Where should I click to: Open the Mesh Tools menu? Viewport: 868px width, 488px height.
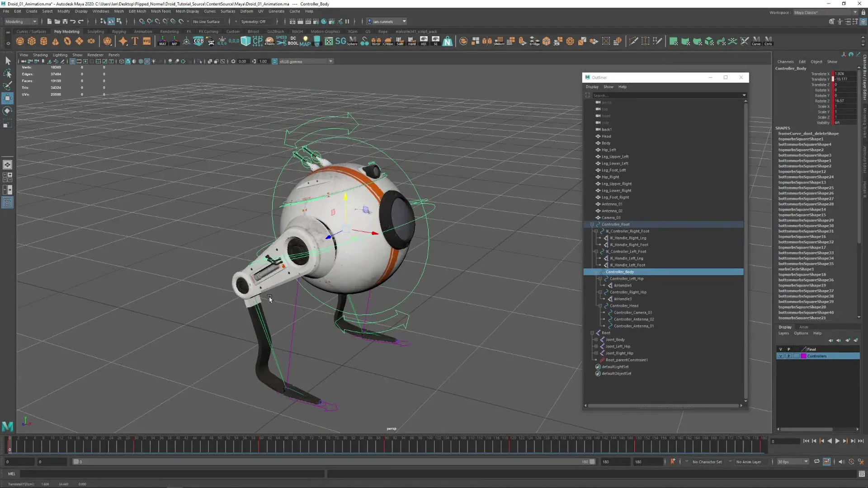coord(160,11)
